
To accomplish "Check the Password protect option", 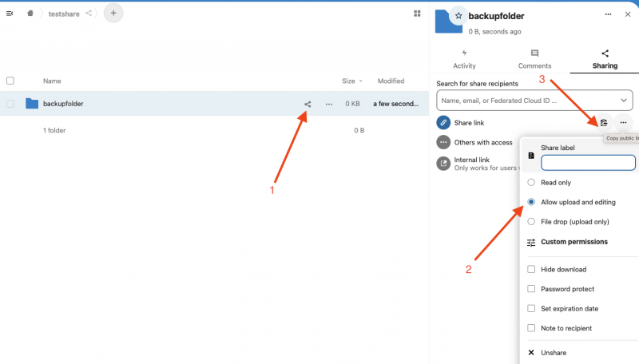I will pyautogui.click(x=532, y=289).
